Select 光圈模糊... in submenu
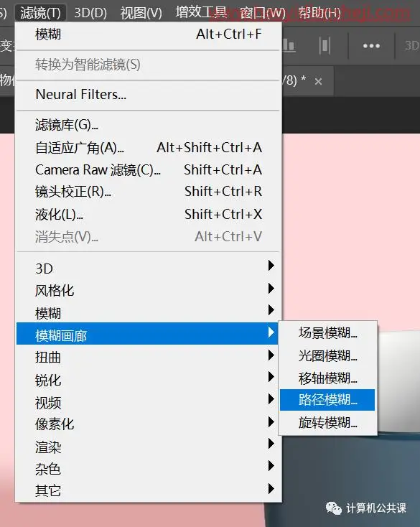Viewport: 420px width, 527px height. [327, 355]
